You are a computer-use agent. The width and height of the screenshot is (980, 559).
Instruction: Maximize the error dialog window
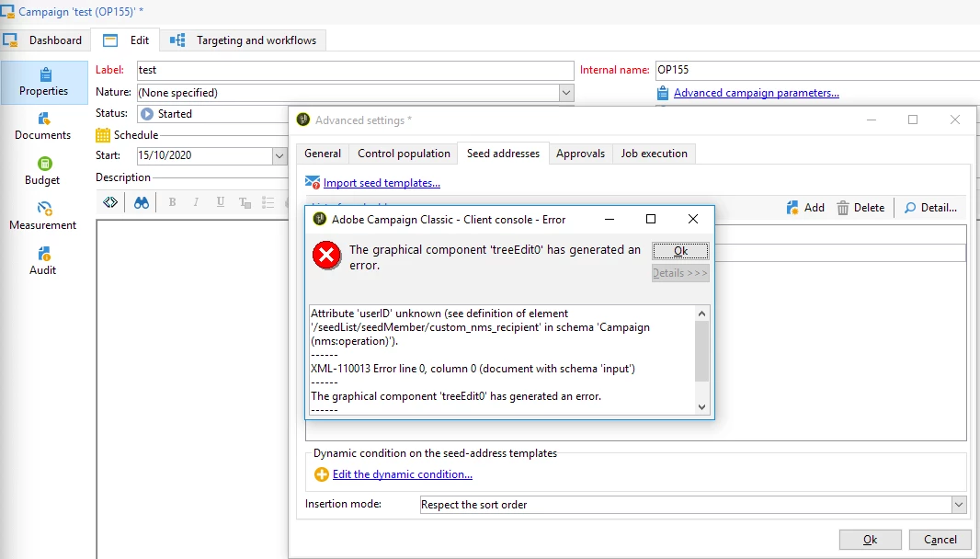[651, 219]
